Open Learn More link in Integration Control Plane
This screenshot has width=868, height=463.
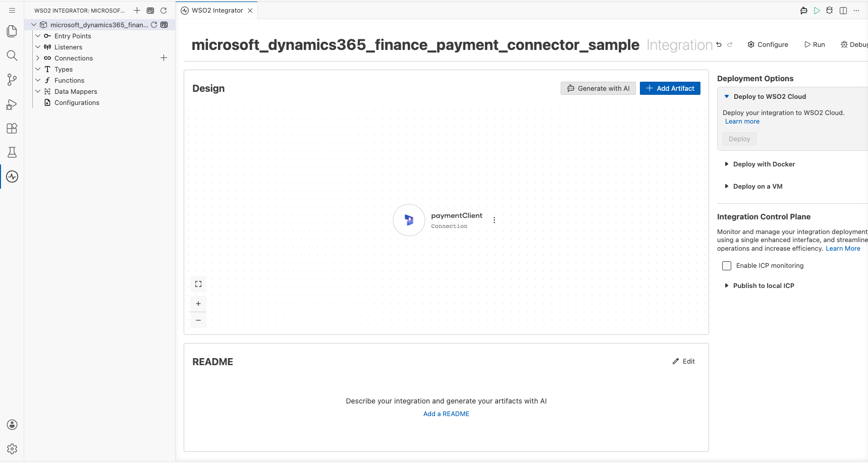pyautogui.click(x=843, y=248)
